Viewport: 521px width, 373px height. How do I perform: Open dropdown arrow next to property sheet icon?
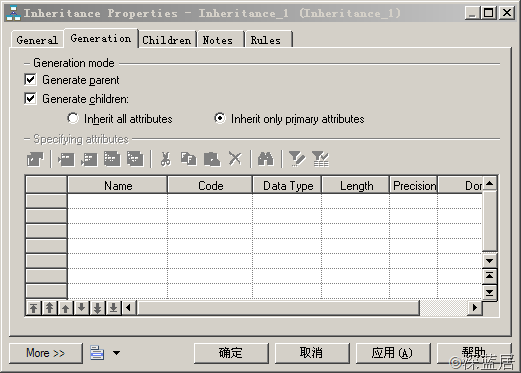coord(116,353)
